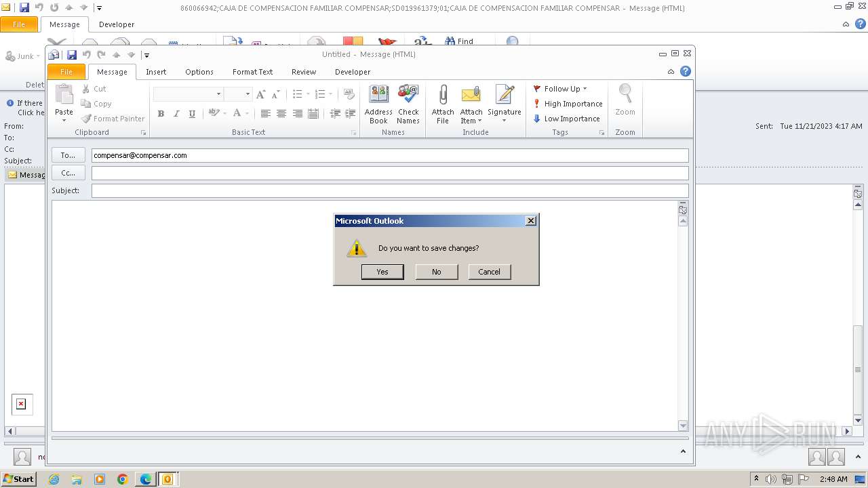Image resolution: width=868 pixels, height=488 pixels.
Task: Open the Windows Start menu
Action: 18,479
